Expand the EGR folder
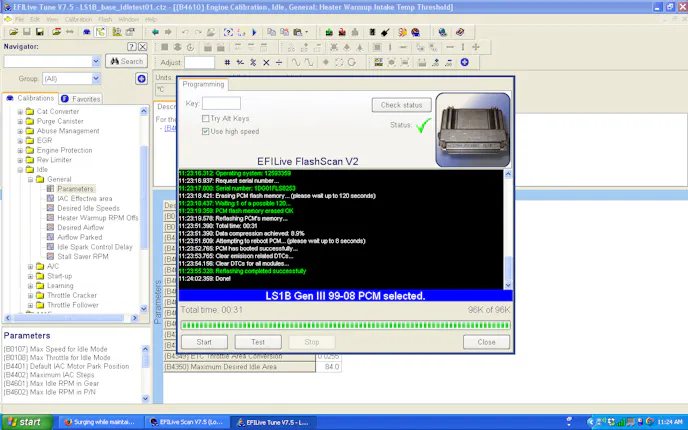 (x=20, y=140)
